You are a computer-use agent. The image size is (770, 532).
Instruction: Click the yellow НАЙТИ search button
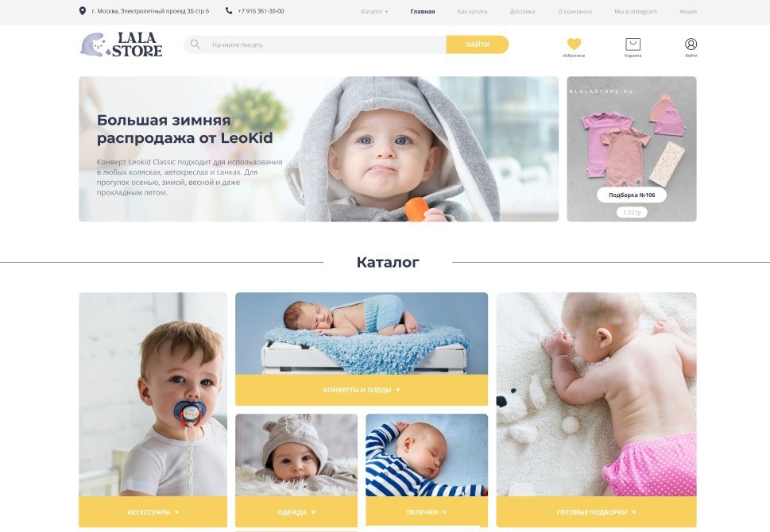pyautogui.click(x=478, y=44)
